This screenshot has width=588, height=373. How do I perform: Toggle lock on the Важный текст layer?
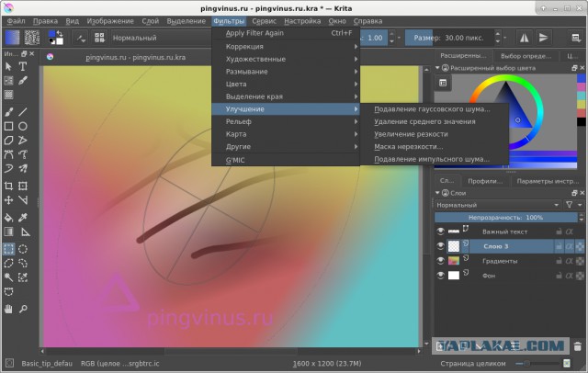point(559,232)
